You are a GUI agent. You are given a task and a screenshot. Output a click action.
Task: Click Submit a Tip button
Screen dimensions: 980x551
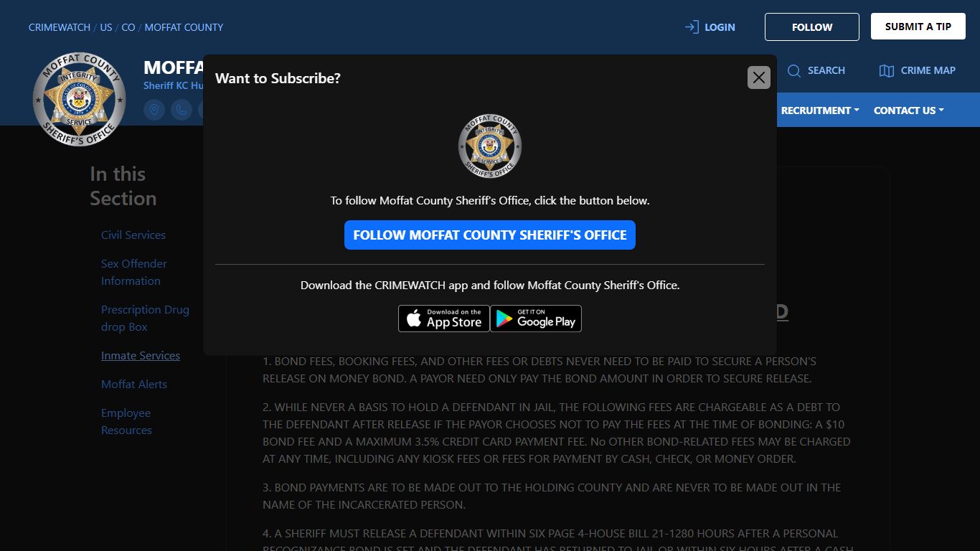[918, 27]
